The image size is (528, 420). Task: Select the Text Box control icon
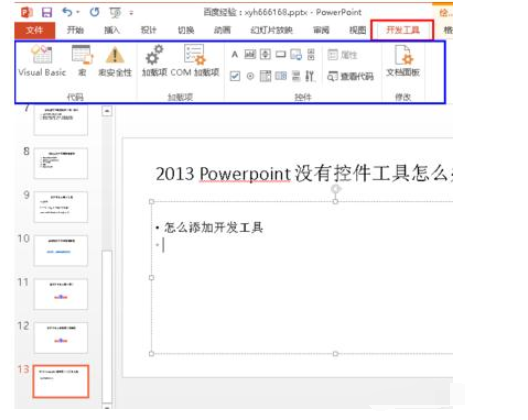(x=250, y=54)
